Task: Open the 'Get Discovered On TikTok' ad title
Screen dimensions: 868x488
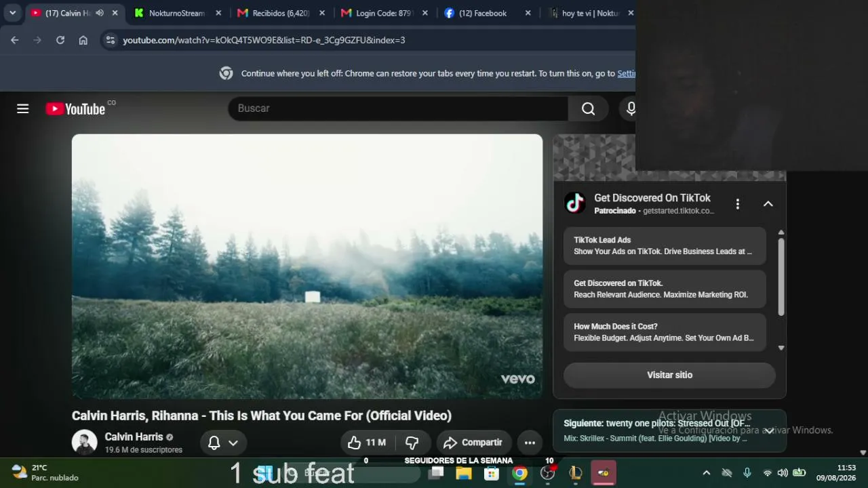Action: [x=652, y=198]
